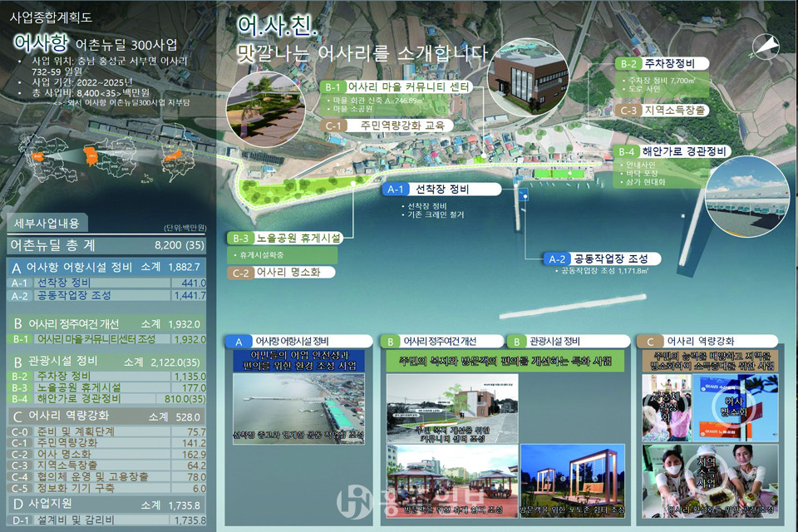Click the 'B-1 어사리 마을 커뮤니티 센터' label

click(x=397, y=87)
